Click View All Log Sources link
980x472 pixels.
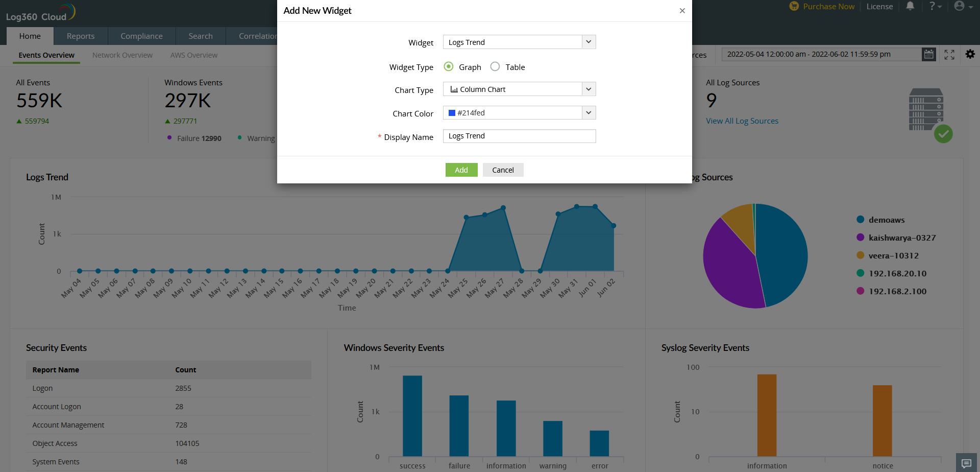click(x=742, y=121)
